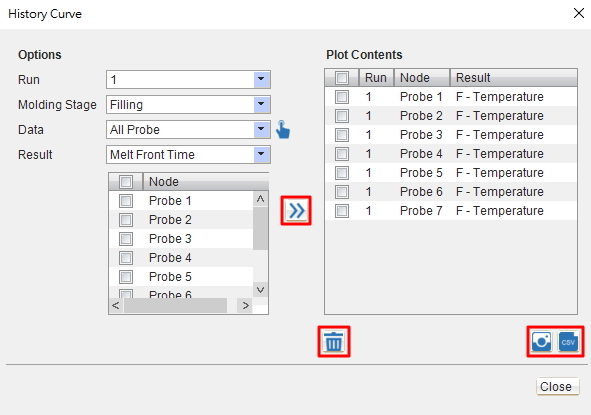Export plot data with CSV icon

[568, 341]
